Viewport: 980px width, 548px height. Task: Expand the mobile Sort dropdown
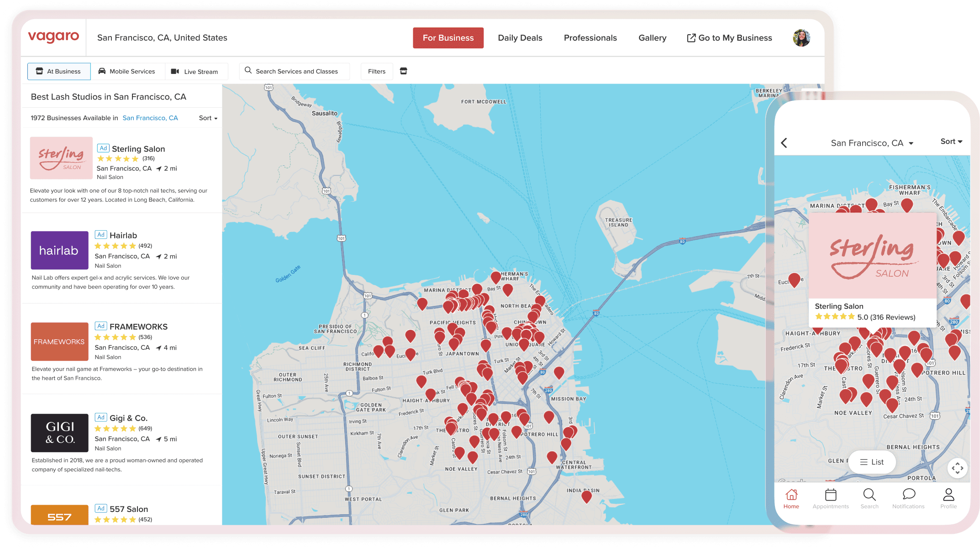[951, 142]
